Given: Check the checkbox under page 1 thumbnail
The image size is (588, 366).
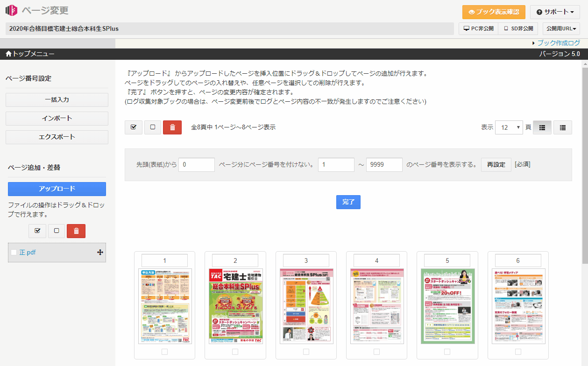Looking at the screenshot, I should click(x=164, y=352).
